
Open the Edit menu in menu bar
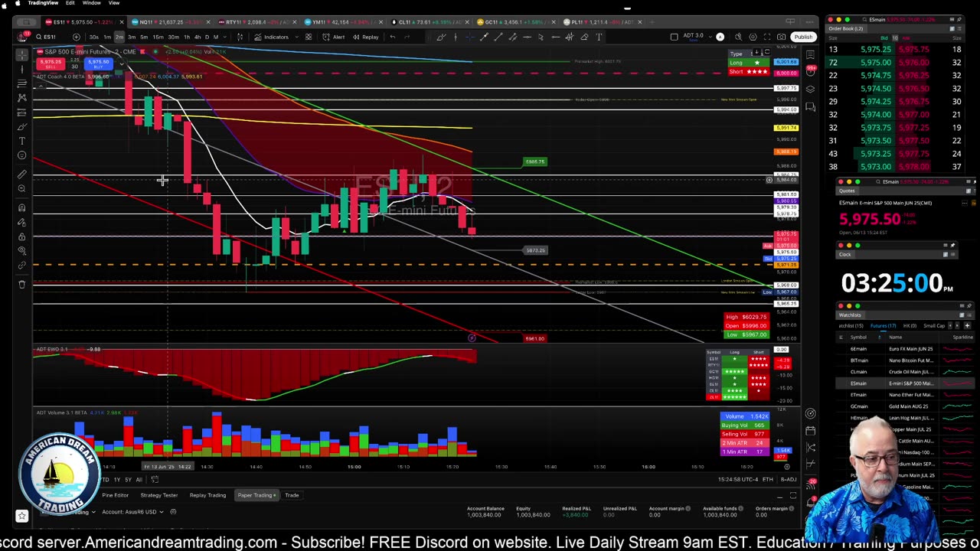(x=70, y=3)
